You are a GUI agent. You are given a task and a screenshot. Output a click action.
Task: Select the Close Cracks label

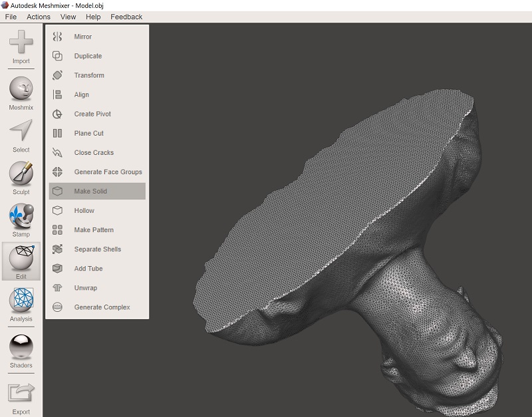94,153
